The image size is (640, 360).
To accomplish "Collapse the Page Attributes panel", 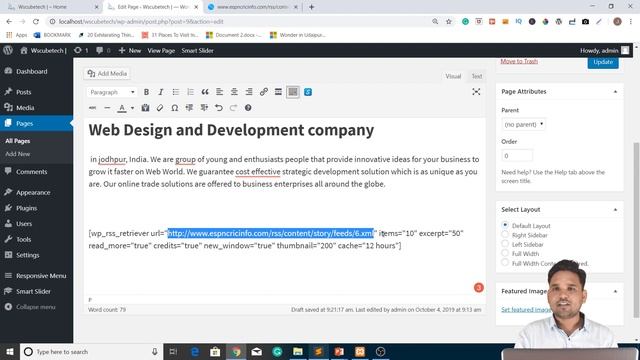I will point(616,92).
